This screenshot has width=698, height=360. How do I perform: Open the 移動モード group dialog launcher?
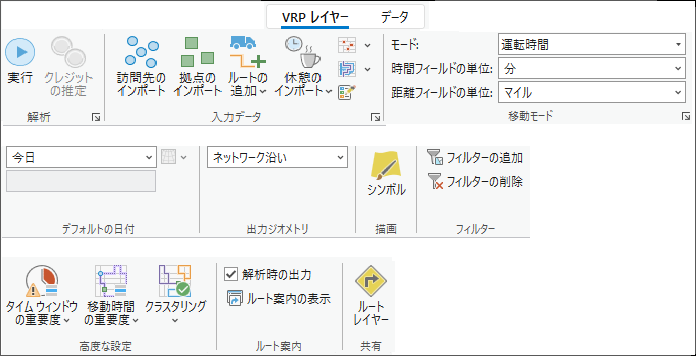click(686, 117)
